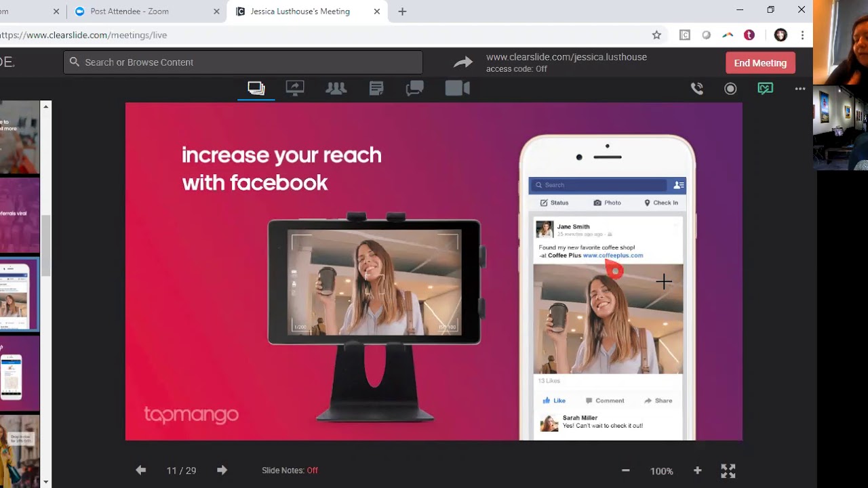This screenshot has width=868, height=488.
Task: Zoom out with the minus icon
Action: (626, 470)
